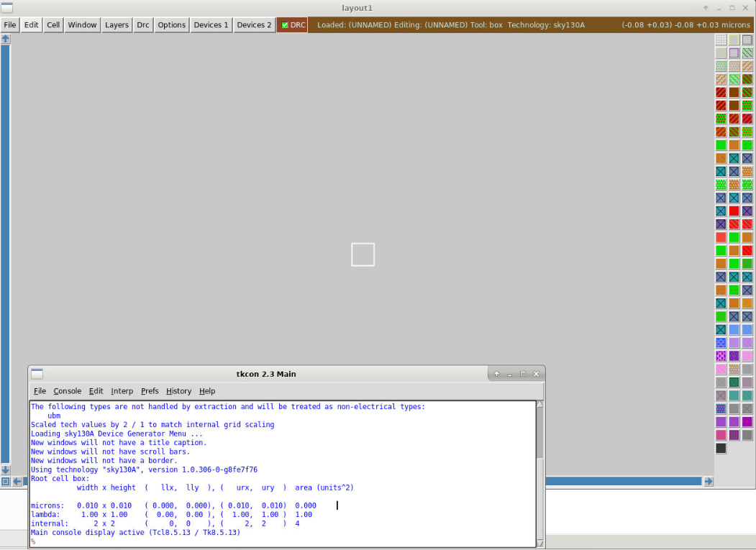The height and width of the screenshot is (550, 756).
Task: Open tkcon File menu
Action: (40, 391)
